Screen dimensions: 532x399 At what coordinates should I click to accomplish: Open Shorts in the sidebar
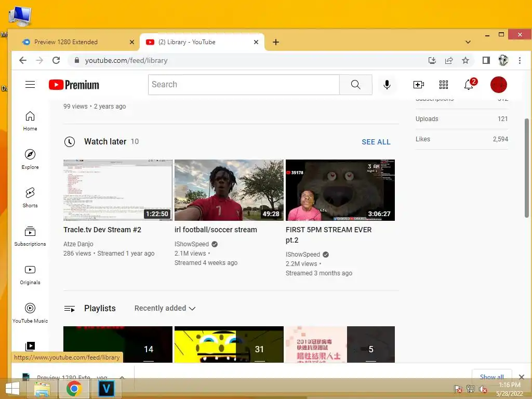(x=30, y=198)
